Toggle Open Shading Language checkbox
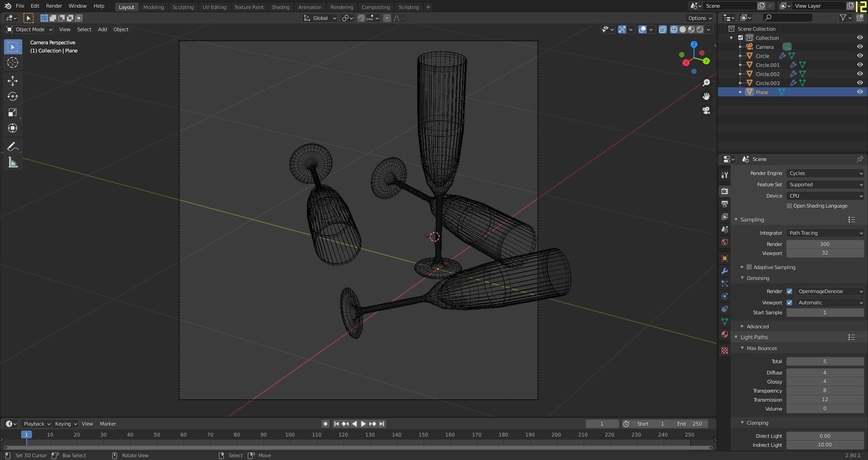 789,206
